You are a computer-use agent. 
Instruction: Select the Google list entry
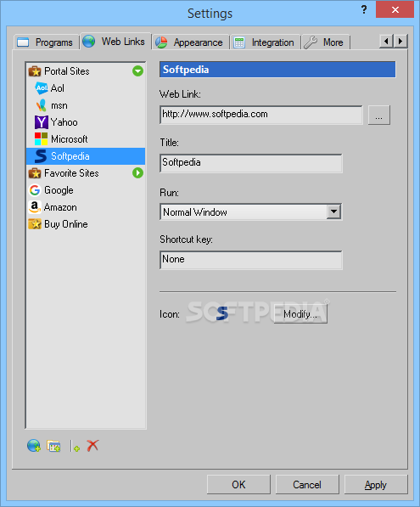[86, 190]
